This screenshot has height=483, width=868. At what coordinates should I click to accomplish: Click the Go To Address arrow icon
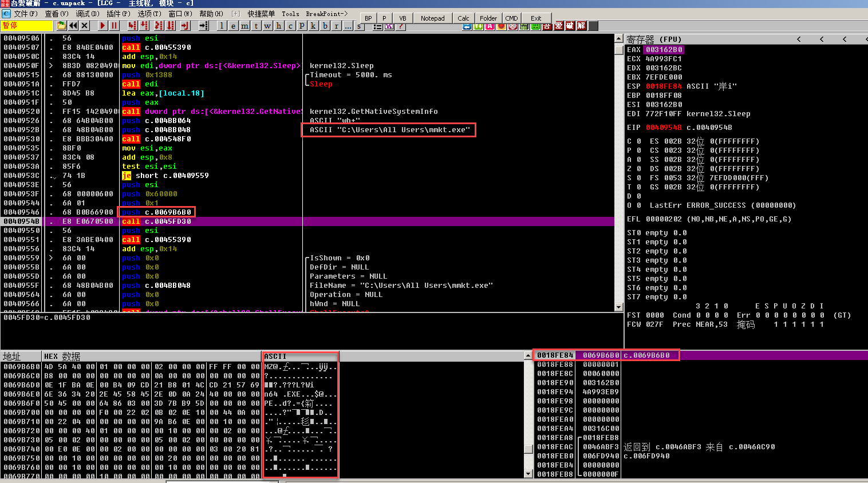coord(204,26)
